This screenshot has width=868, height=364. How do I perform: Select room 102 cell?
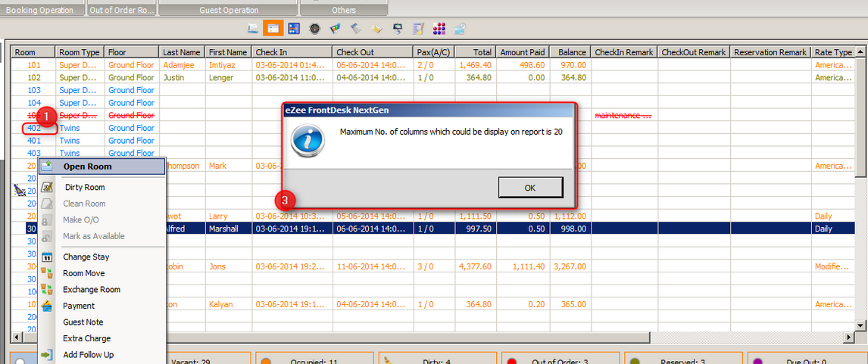34,78
